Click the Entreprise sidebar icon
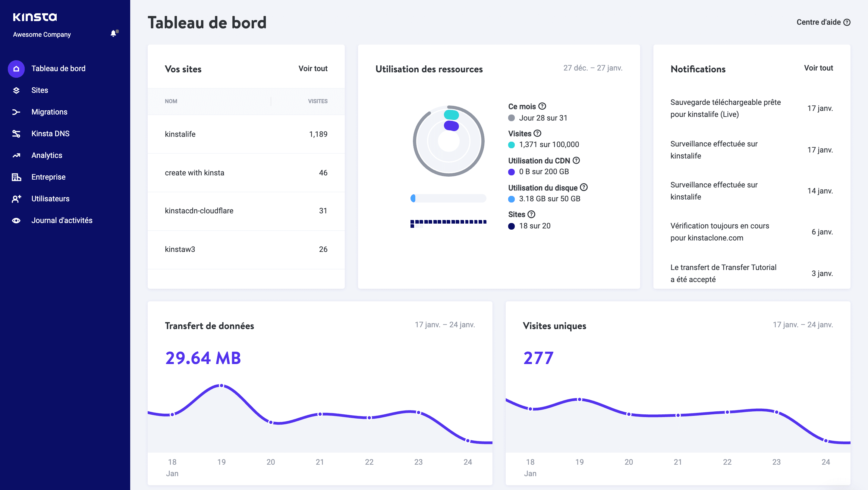This screenshot has width=868, height=490. (x=16, y=177)
